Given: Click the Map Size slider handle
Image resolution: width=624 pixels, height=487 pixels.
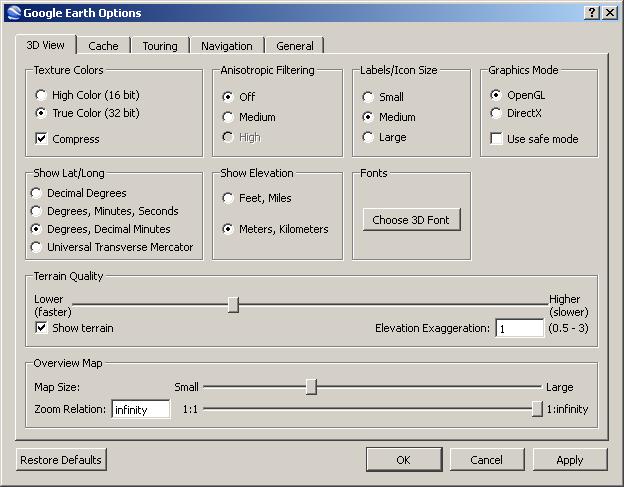Looking at the screenshot, I should coord(311,387).
